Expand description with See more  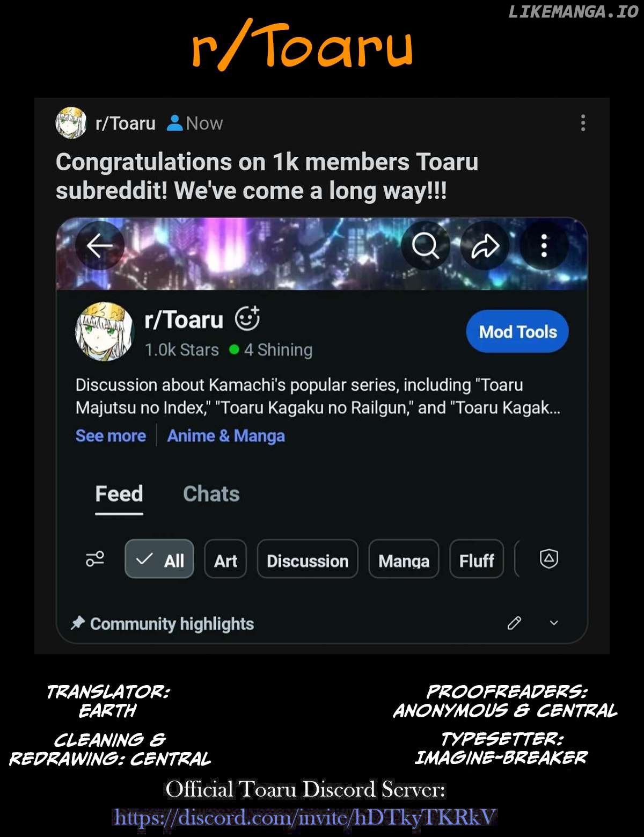click(111, 436)
